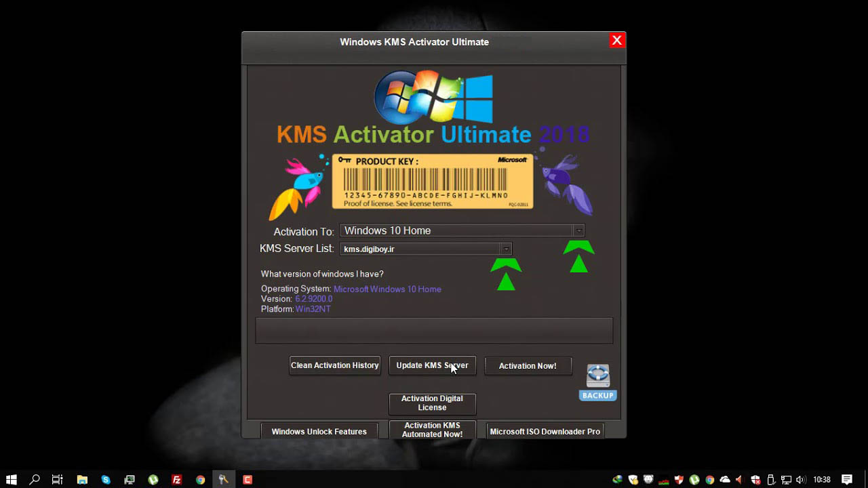The height and width of the screenshot is (488, 868).
Task: Click the shield with checkmark tray icon
Action: tap(633, 479)
